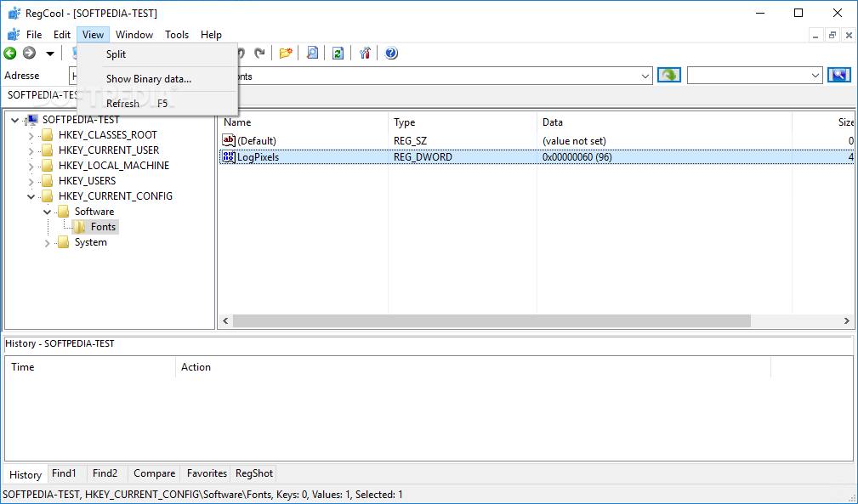858x504 pixels.
Task: Open the Edit menu
Action: [x=62, y=35]
